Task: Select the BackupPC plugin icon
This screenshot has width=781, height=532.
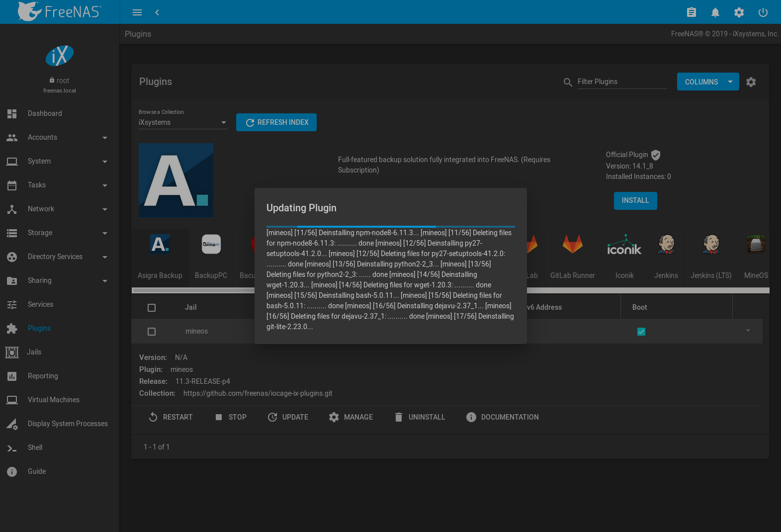Action: (211, 244)
